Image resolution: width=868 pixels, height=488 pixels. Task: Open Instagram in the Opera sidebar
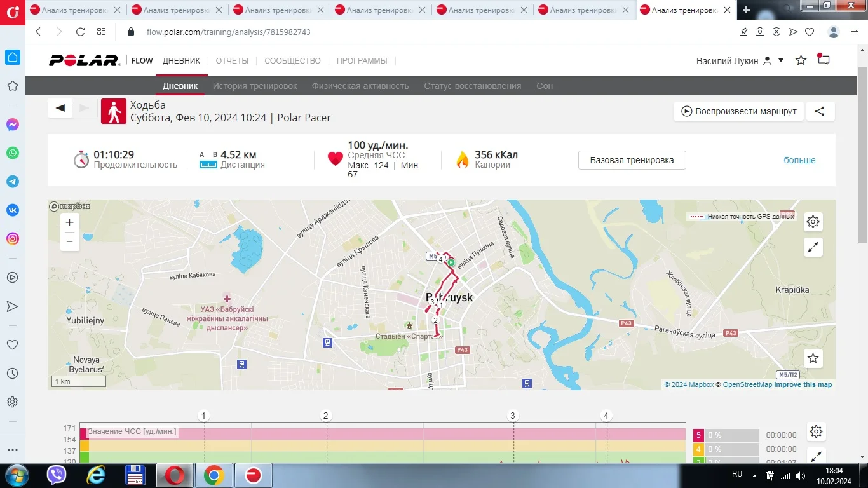point(13,239)
